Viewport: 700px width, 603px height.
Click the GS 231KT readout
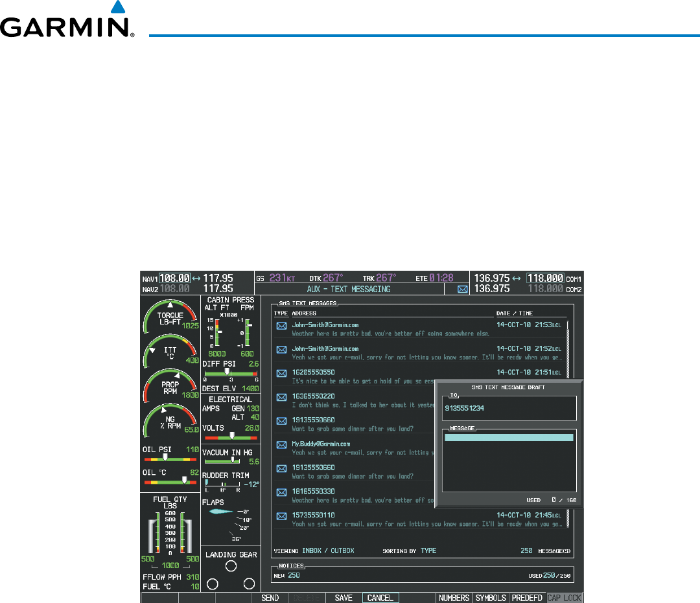point(275,278)
